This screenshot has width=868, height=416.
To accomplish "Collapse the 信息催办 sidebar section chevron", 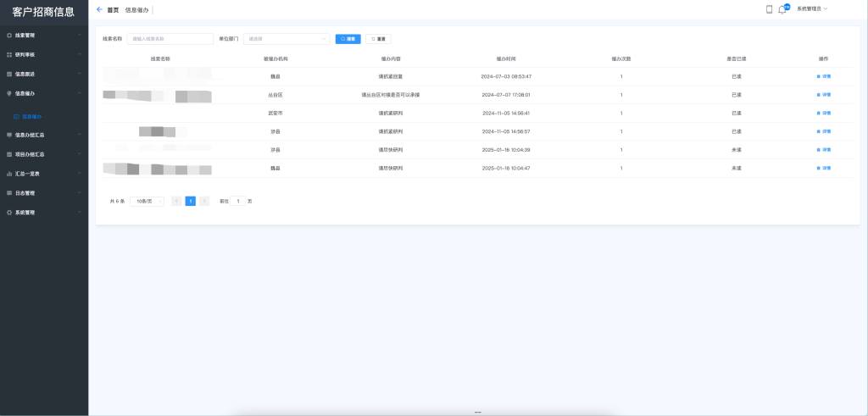I will pyautogui.click(x=79, y=93).
